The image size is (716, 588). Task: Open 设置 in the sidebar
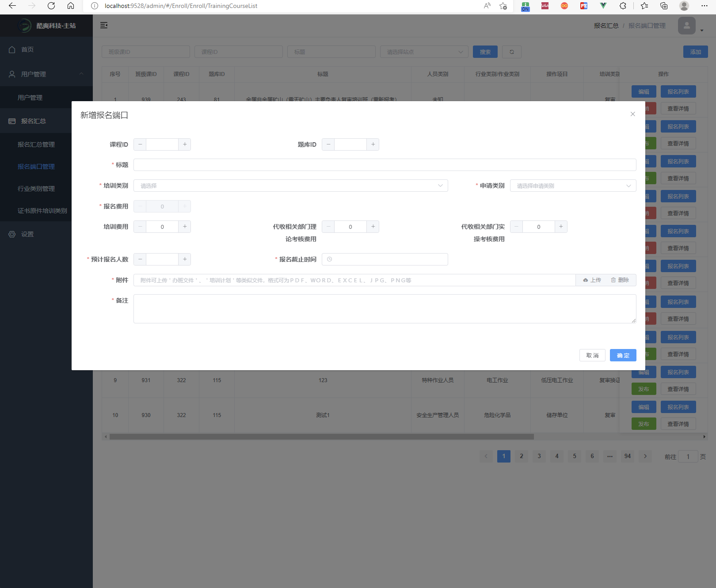[x=46, y=234]
